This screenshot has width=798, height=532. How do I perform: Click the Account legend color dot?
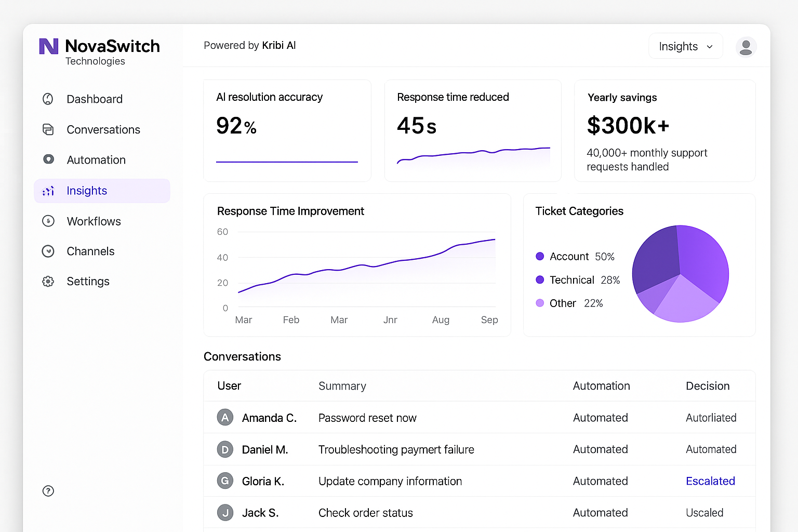540,256
